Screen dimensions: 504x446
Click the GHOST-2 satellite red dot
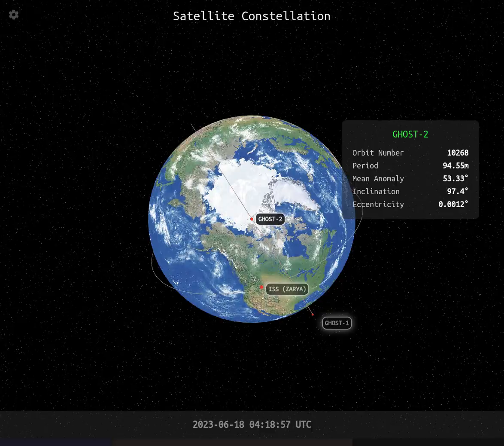click(252, 219)
